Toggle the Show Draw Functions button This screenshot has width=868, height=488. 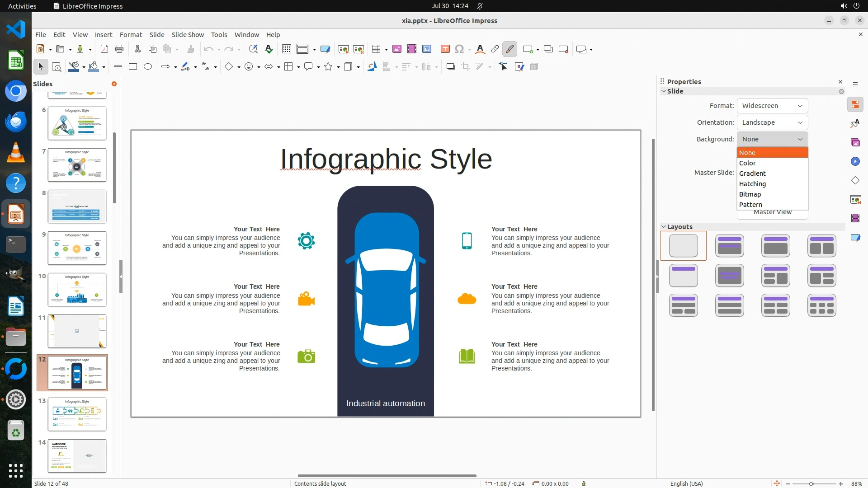click(x=509, y=49)
